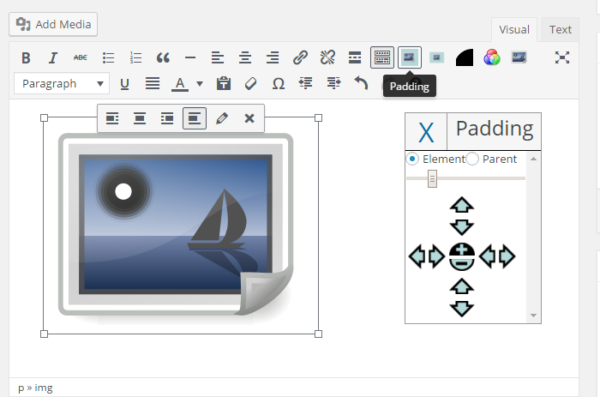Click right arrow left of plus-minus circle

click(x=437, y=256)
